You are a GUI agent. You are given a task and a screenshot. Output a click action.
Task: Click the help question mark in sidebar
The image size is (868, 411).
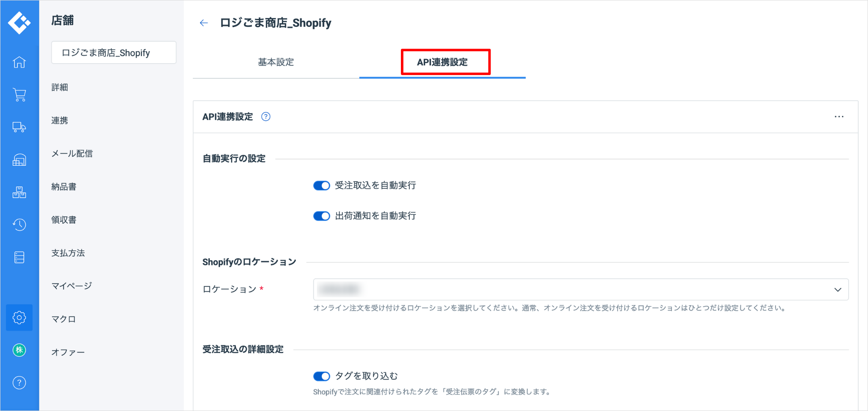(19, 383)
